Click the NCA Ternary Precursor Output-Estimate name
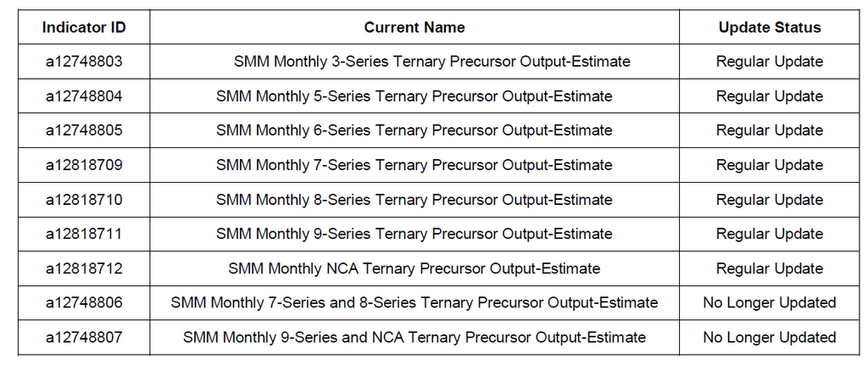Viewport: 868px width, 370px height. point(415,268)
